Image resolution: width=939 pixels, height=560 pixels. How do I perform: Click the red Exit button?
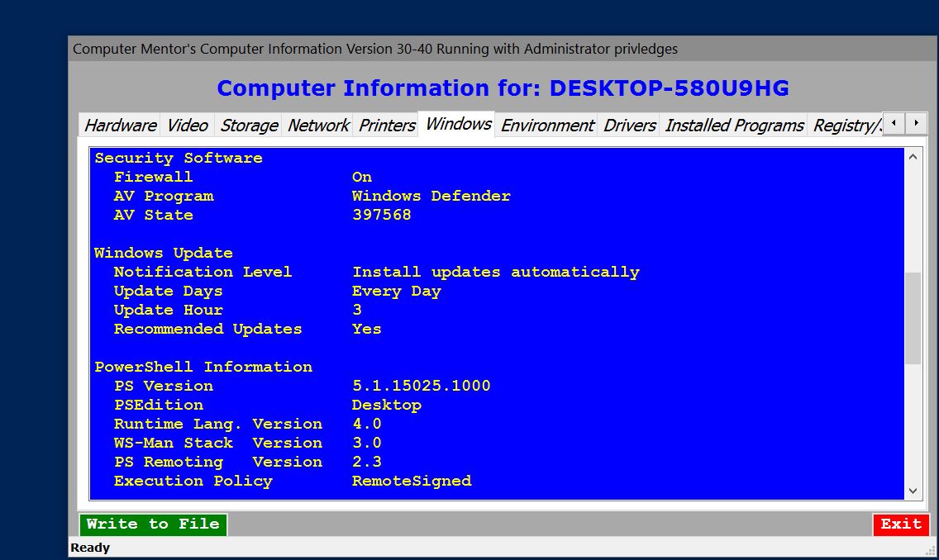[900, 524]
